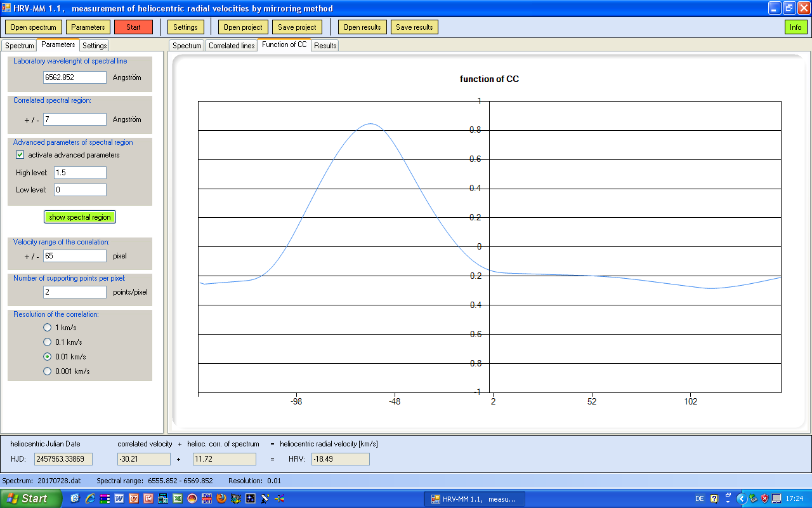Click the red security shield tray icon

[764, 498]
